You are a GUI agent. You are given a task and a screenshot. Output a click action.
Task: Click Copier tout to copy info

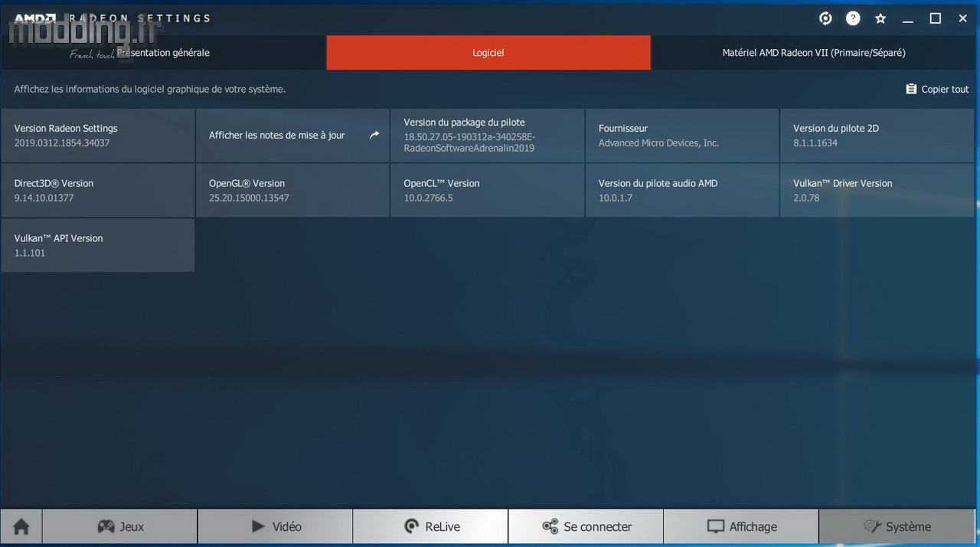945,89
